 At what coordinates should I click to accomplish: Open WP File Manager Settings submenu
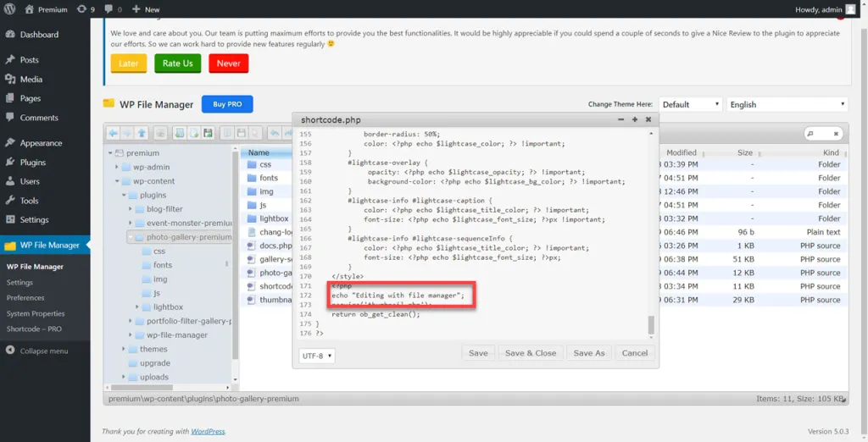click(x=19, y=282)
